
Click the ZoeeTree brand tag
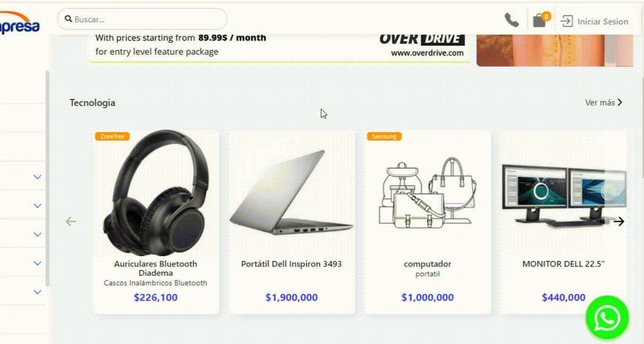pyautogui.click(x=112, y=137)
